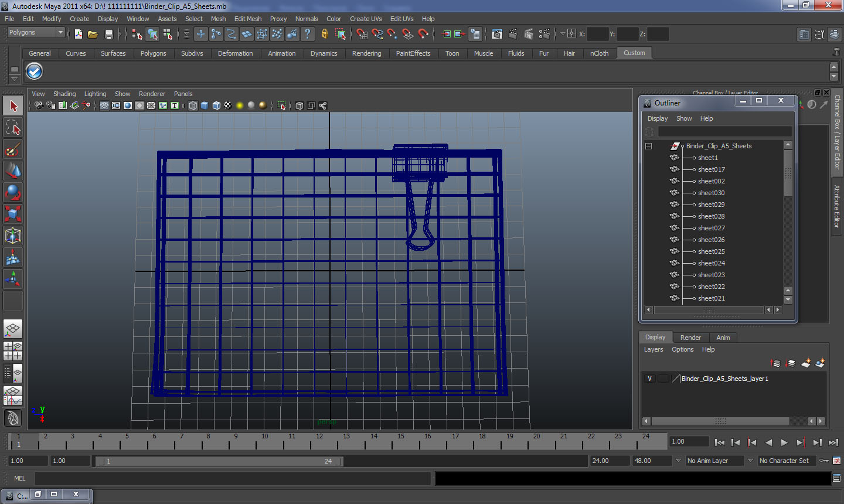The width and height of the screenshot is (844, 504).
Task: Toggle the Attribute Editor sidebar icon
Action: pyautogui.click(x=804, y=35)
